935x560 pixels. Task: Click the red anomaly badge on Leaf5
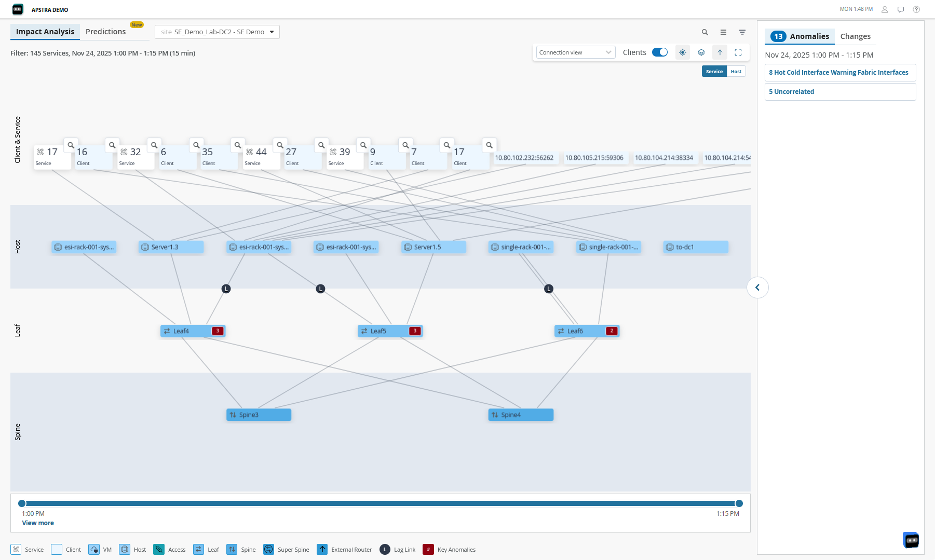415,331
